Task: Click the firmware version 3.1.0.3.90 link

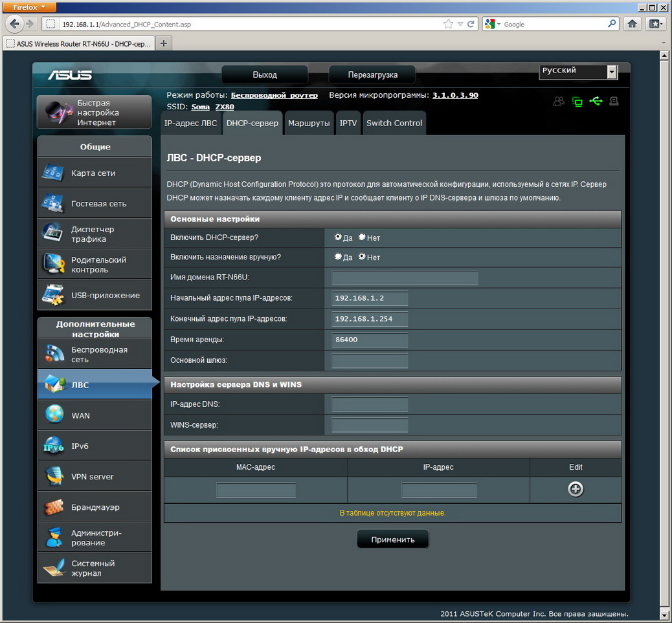Action: pos(455,95)
